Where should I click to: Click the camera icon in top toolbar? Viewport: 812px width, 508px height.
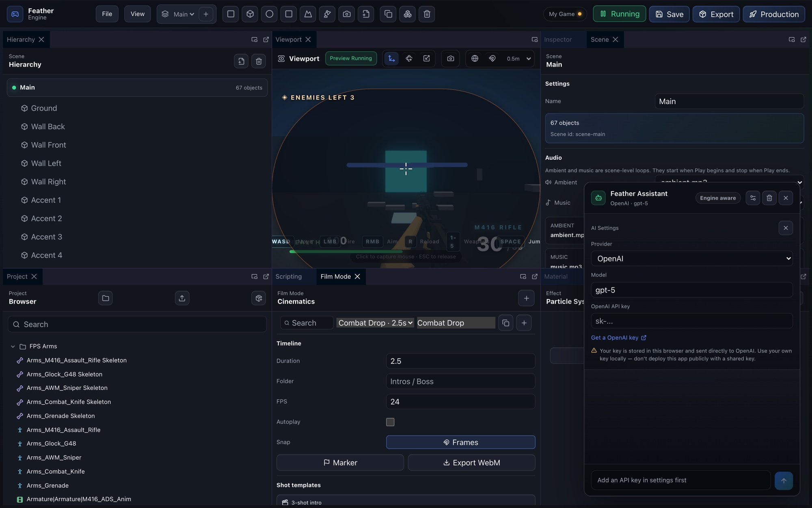347,14
